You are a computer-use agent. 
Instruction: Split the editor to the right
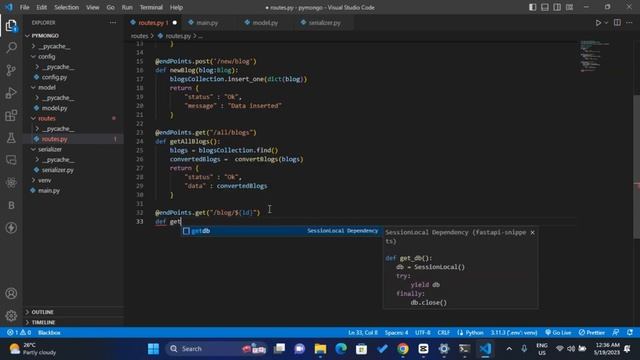(x=617, y=23)
